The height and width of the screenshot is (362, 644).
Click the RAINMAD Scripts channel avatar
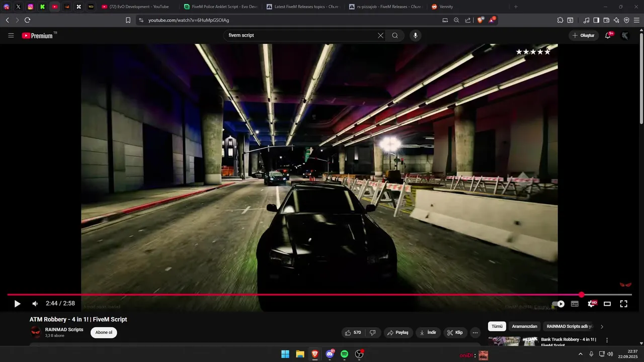click(x=36, y=332)
